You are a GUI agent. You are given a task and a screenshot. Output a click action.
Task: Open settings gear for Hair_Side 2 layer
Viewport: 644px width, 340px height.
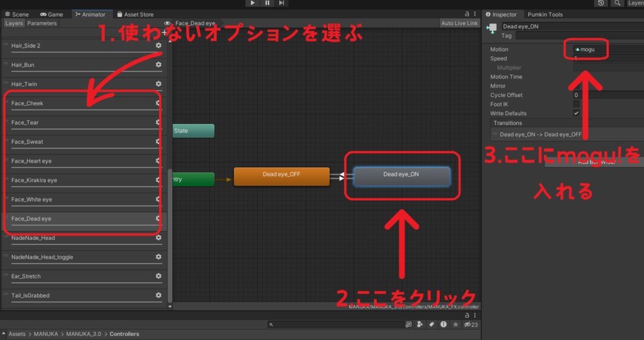pos(158,45)
